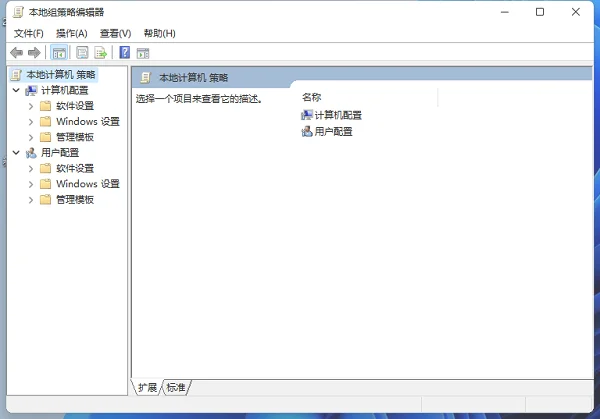This screenshot has width=600, height=419.
Task: Click the Export List toolbar icon
Action: [x=101, y=52]
